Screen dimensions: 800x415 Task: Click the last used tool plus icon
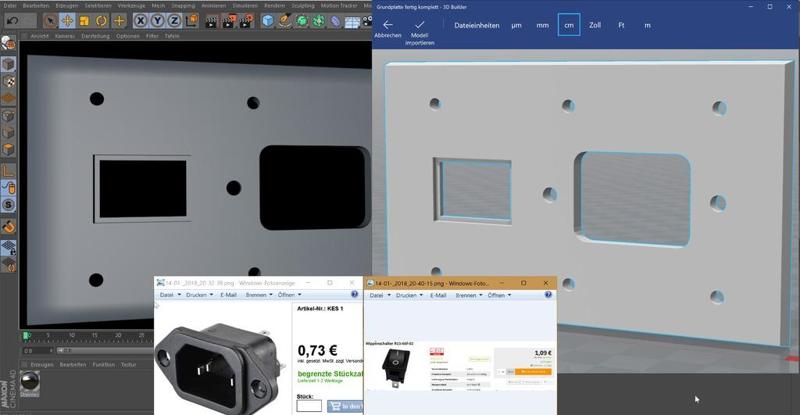pyautogui.click(x=119, y=21)
